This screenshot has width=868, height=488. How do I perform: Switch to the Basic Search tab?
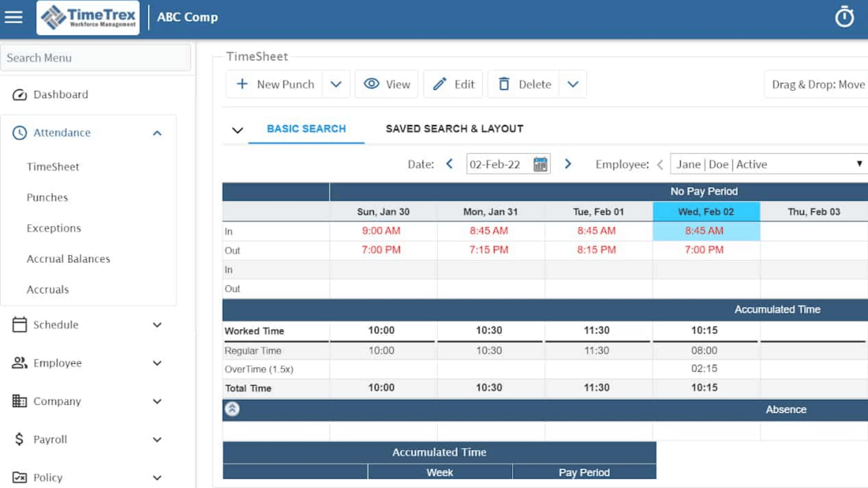(x=307, y=129)
